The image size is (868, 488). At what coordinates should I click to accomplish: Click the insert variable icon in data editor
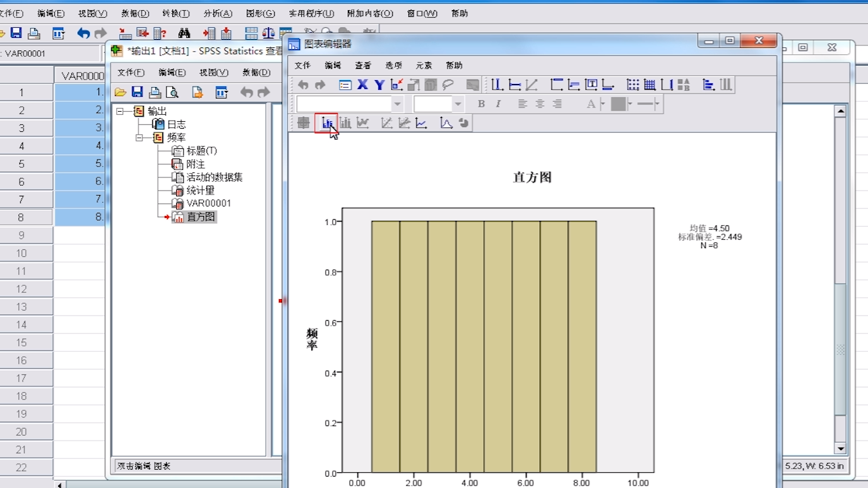point(226,33)
